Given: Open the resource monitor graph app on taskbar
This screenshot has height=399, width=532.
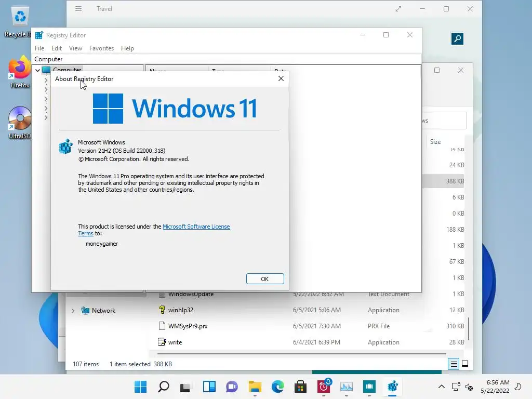Looking at the screenshot, I should 347,387.
